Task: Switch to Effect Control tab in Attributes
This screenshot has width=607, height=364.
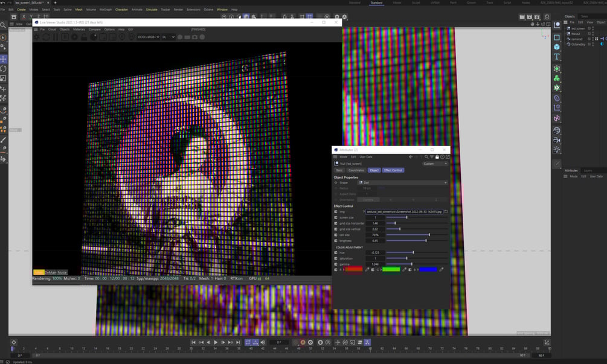Action: click(x=393, y=170)
